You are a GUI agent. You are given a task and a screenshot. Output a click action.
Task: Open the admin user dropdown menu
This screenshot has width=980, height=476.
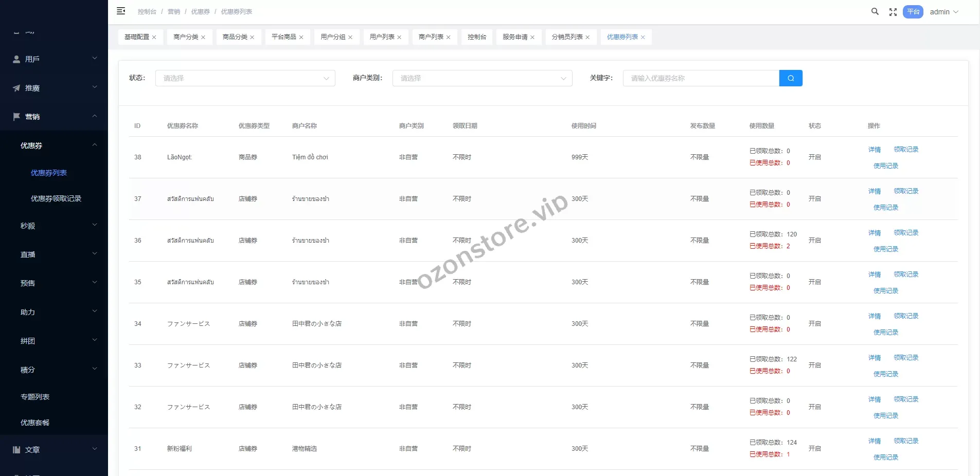(944, 12)
